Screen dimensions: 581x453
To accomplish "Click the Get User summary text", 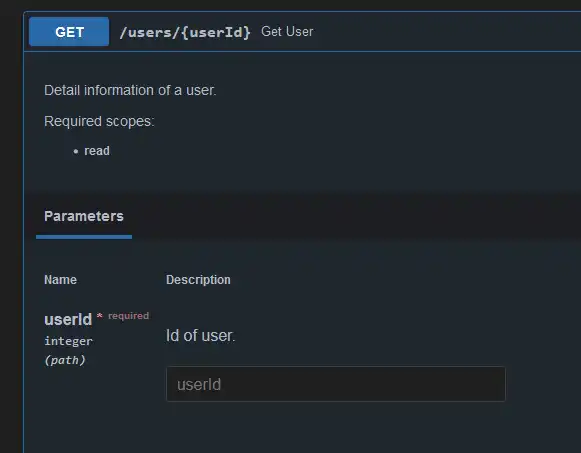I will point(287,31).
